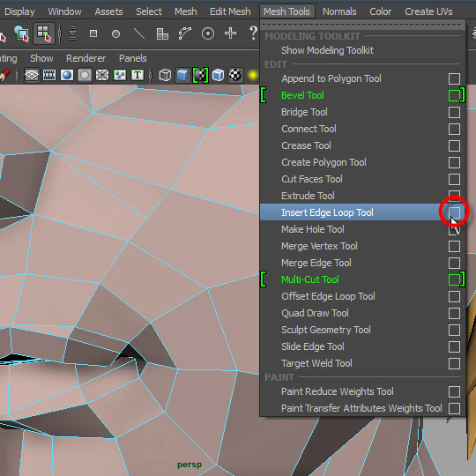Click Select by object type icon
Image resolution: width=476 pixels, height=476 pixels.
click(x=21, y=33)
